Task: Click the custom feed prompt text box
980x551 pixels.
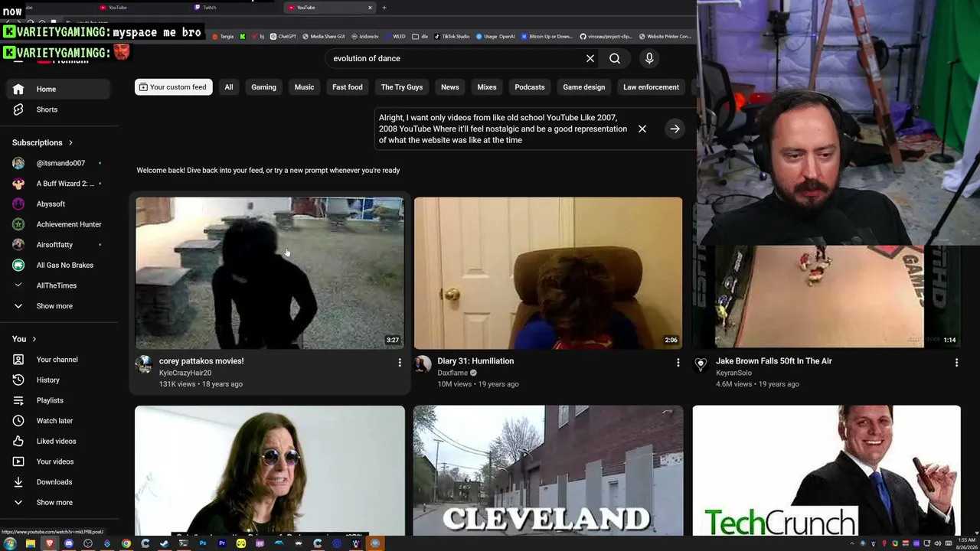Action: coord(503,129)
